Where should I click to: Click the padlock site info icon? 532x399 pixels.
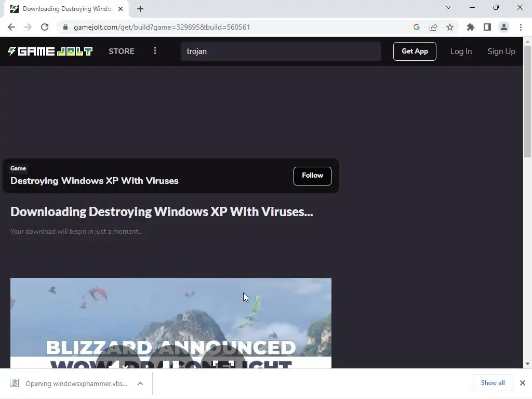point(65,27)
